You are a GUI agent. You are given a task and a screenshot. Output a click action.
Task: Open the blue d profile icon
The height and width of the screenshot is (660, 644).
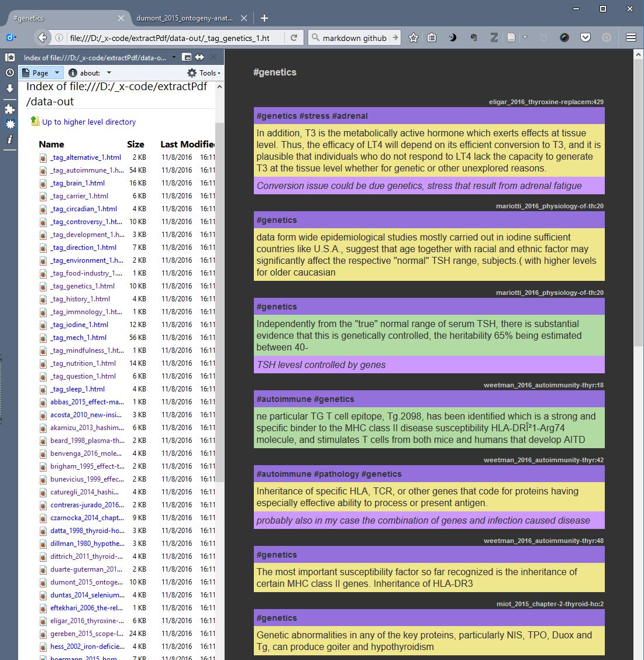(10, 37)
